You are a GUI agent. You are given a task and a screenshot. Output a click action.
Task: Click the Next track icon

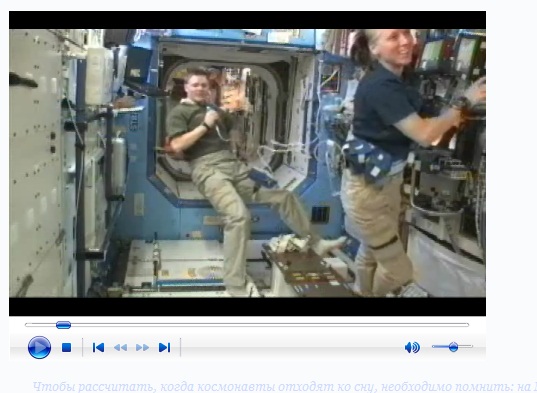[x=164, y=347]
